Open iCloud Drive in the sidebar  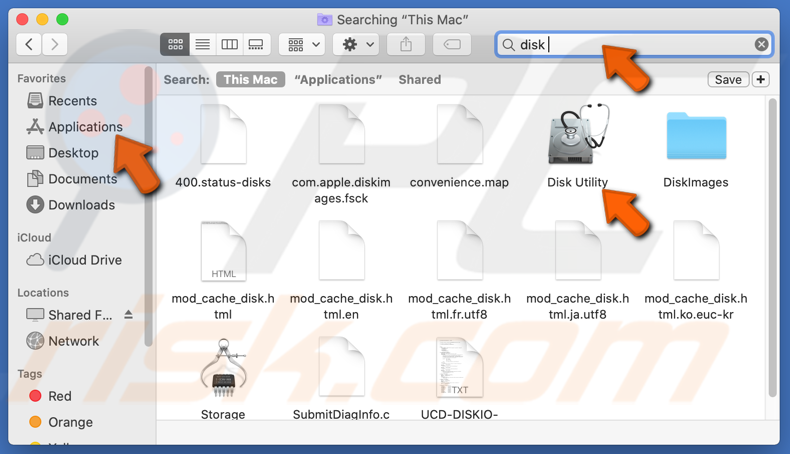tap(85, 260)
